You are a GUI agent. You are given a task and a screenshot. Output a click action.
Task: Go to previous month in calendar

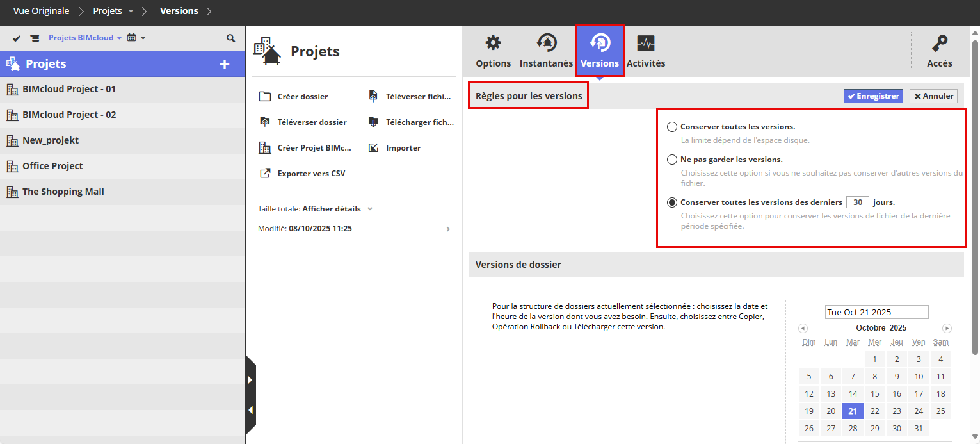tap(803, 328)
